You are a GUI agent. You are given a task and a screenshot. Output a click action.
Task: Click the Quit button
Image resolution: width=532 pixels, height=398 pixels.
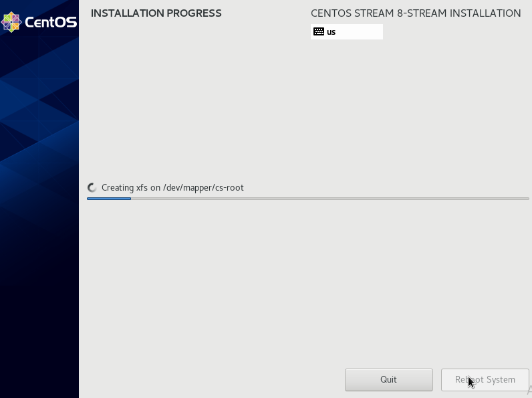click(x=389, y=380)
